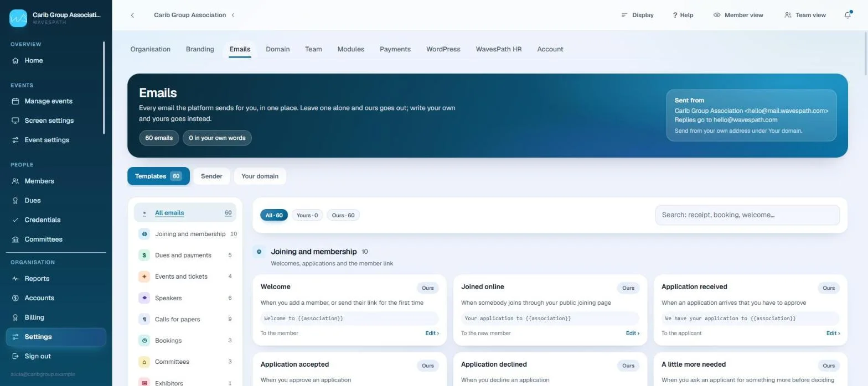The height and width of the screenshot is (386, 868).
Task: Click the Reports pulse icon
Action: tap(15, 279)
